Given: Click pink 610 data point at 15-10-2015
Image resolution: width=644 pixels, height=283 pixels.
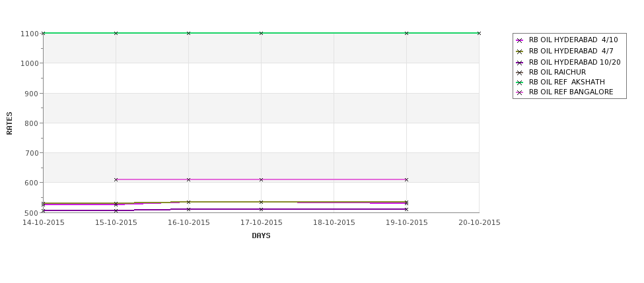Looking at the screenshot, I should click(116, 179).
